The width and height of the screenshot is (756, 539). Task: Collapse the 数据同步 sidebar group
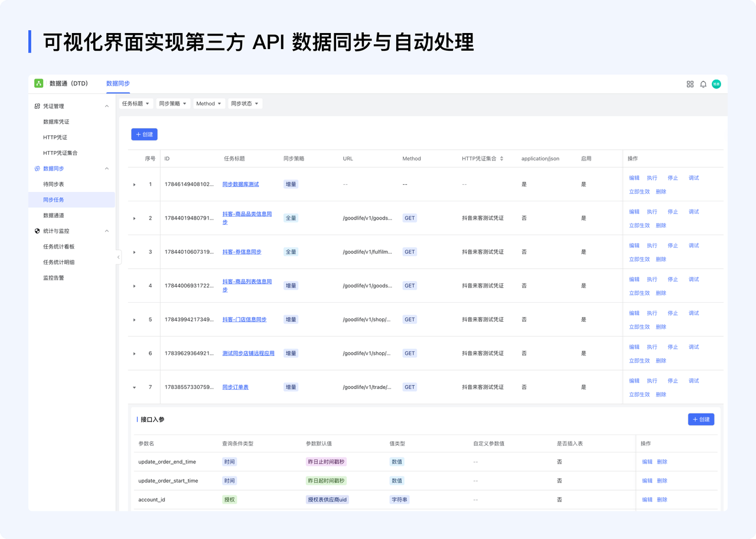[107, 169]
